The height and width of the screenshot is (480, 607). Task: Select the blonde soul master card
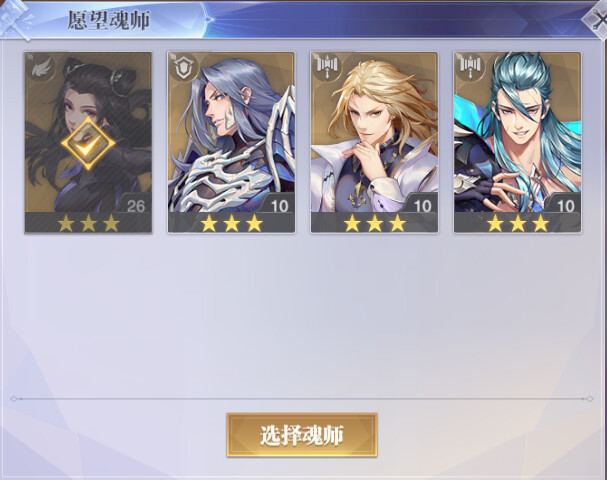[374, 142]
